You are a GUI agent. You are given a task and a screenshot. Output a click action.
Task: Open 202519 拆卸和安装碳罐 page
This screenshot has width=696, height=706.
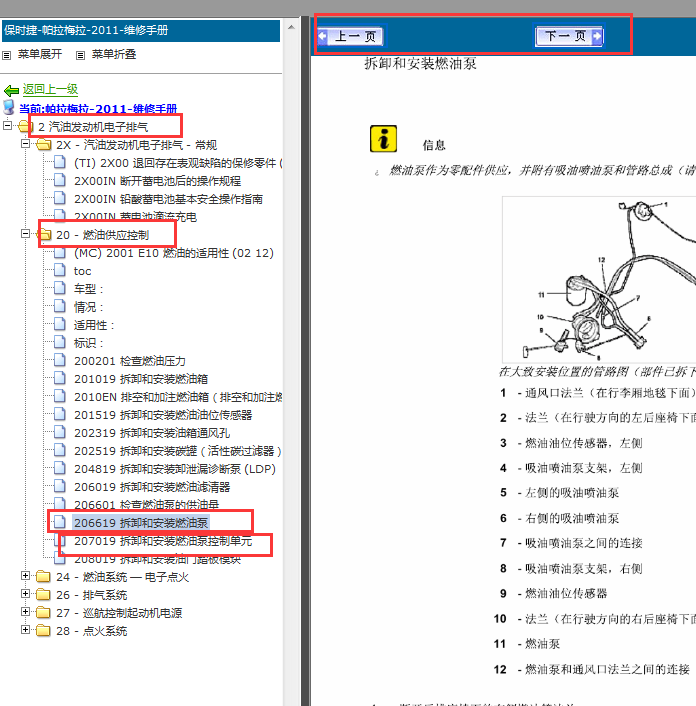click(178, 451)
